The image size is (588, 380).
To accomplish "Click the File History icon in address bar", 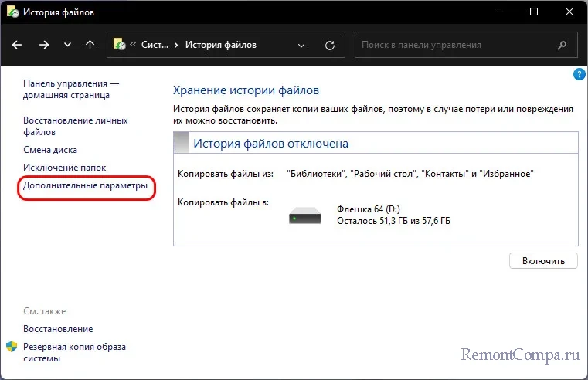I will [x=120, y=45].
